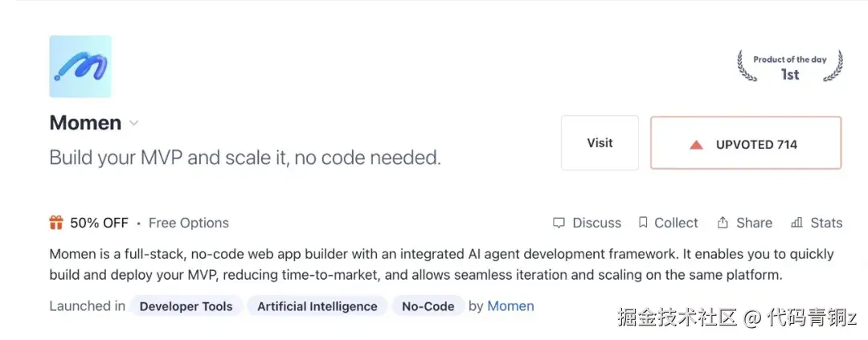Select the Free Options text

(x=189, y=223)
